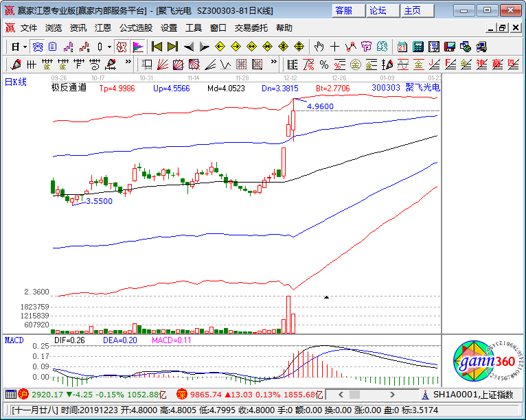Click the save floppy disk icon
This screenshot has width=526, height=420.
pyautogui.click(x=450, y=47)
